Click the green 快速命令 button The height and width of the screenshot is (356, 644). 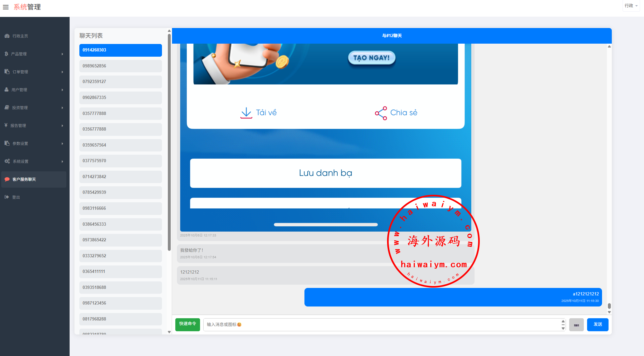click(x=187, y=324)
